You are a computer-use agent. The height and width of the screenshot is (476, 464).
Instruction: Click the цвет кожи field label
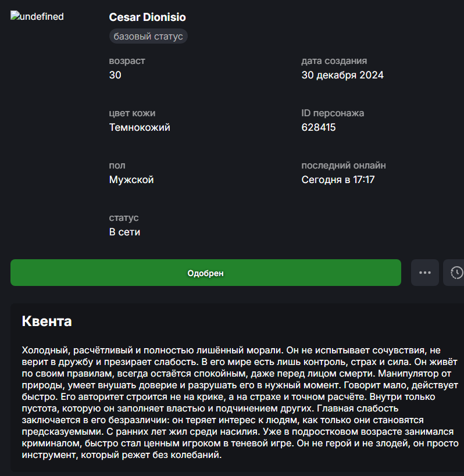[132, 113]
